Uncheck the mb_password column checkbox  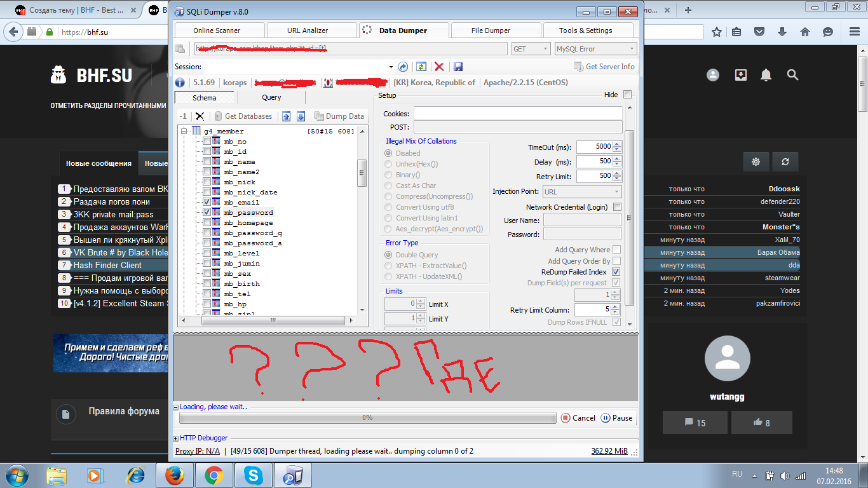(x=207, y=212)
